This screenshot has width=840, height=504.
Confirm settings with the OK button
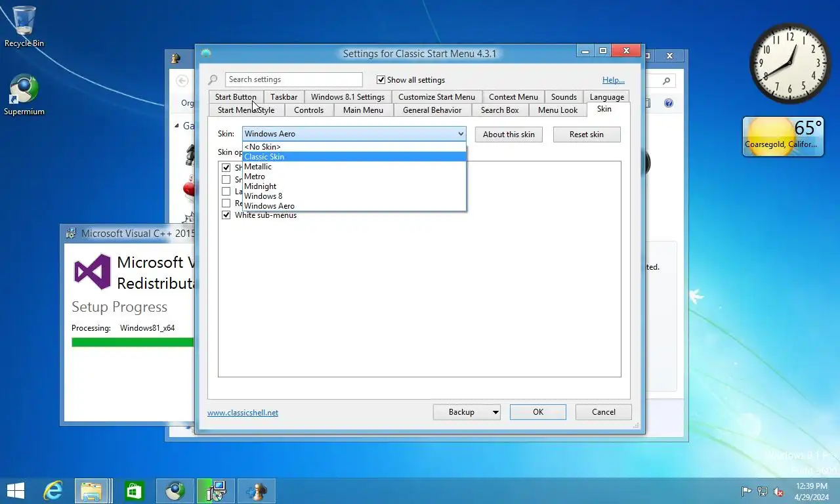pos(538,412)
